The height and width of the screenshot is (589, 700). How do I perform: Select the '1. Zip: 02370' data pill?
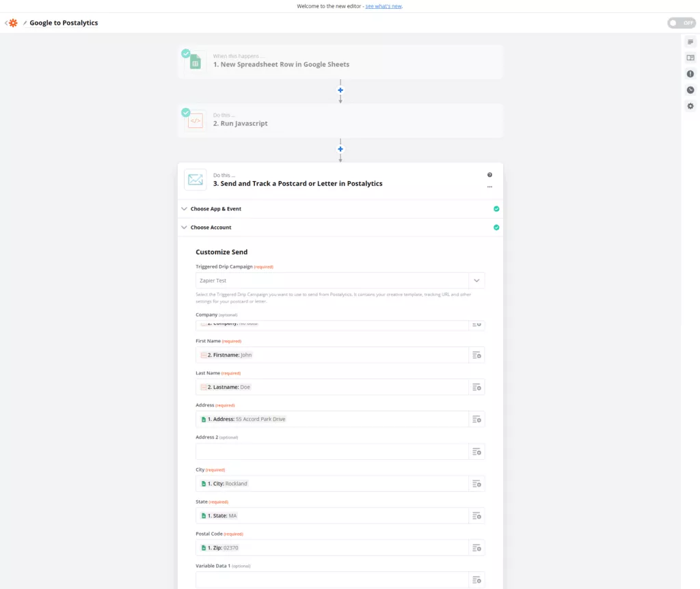point(219,548)
